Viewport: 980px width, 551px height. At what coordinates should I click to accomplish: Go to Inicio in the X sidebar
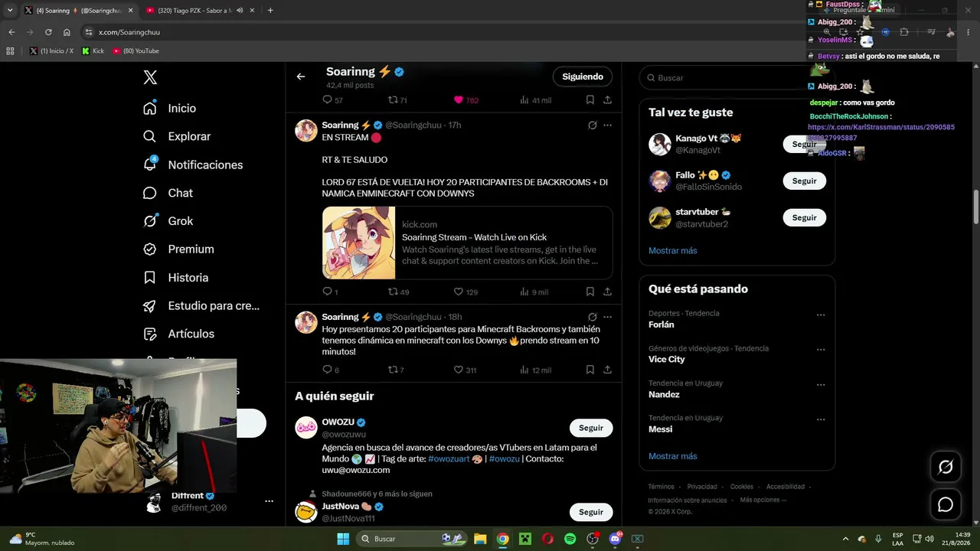click(170, 109)
